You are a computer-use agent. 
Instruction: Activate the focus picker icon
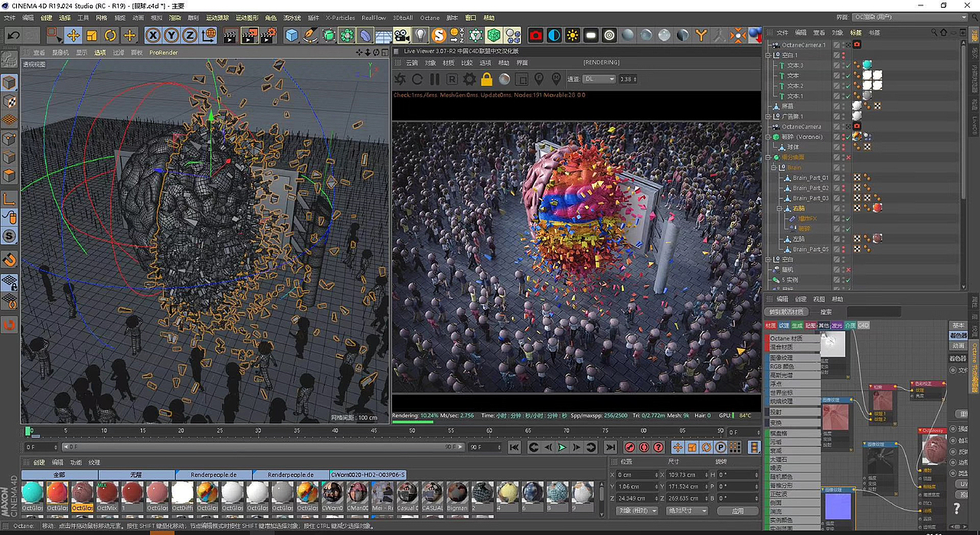click(x=538, y=79)
